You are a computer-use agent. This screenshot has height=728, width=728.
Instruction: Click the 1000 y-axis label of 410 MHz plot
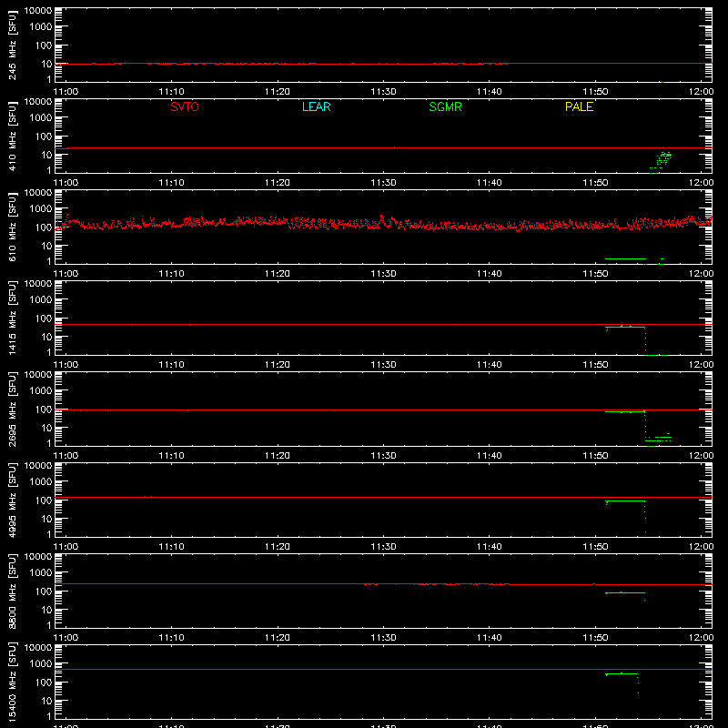click(41, 117)
